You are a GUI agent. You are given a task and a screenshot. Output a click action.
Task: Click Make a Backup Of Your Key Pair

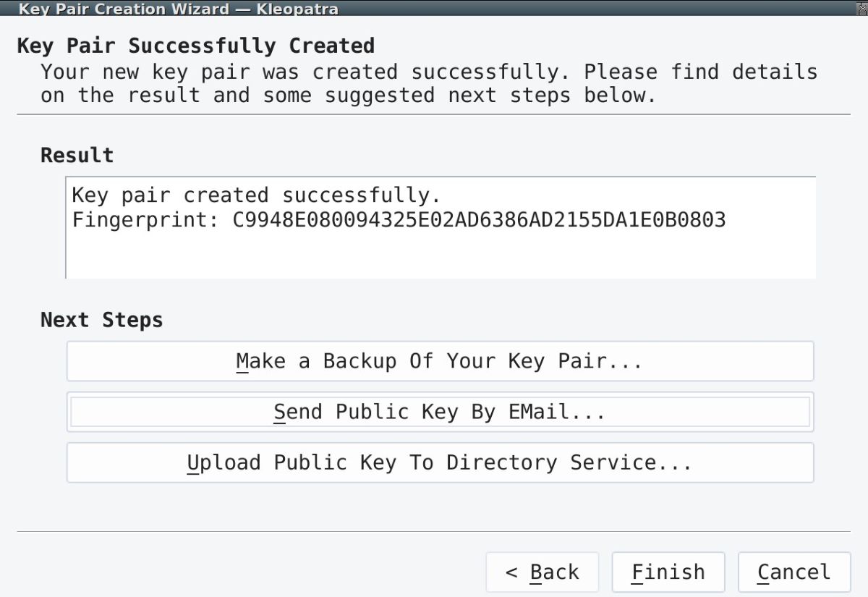[440, 361]
